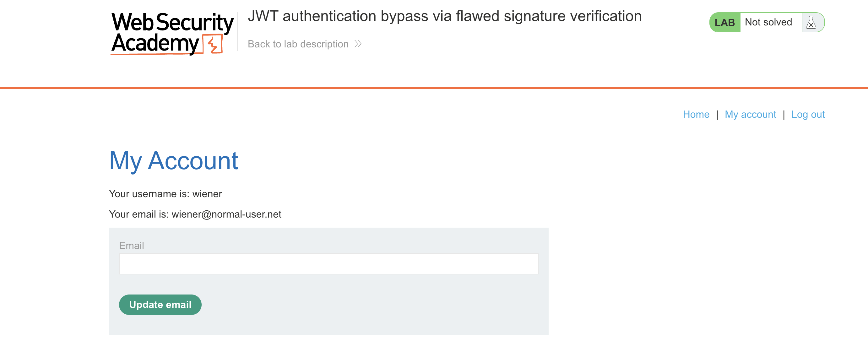Focus the Email input field
Image resolution: width=868 pixels, height=346 pixels.
click(328, 264)
